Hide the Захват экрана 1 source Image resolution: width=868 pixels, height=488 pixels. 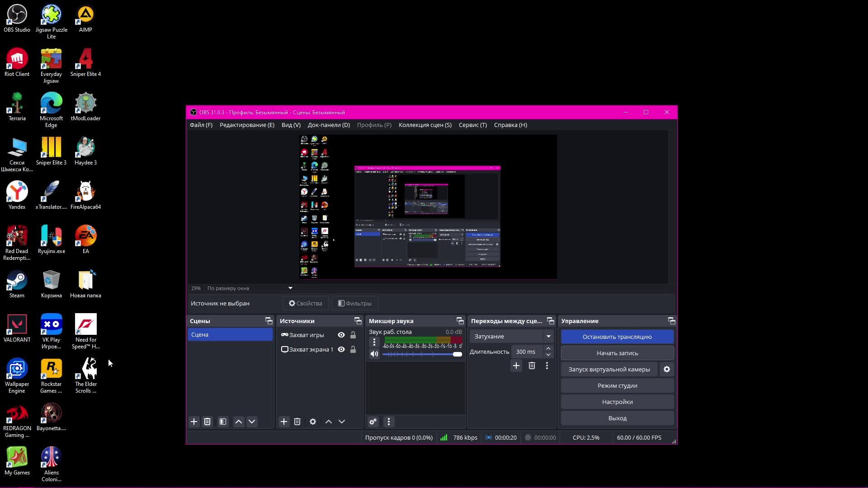click(x=341, y=349)
